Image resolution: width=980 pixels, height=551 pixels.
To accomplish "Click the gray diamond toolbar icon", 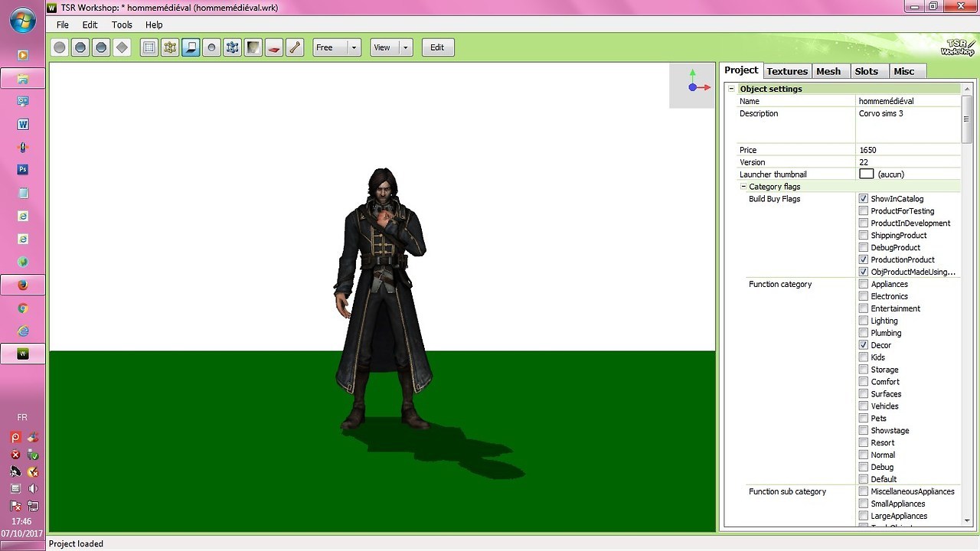I will [122, 47].
